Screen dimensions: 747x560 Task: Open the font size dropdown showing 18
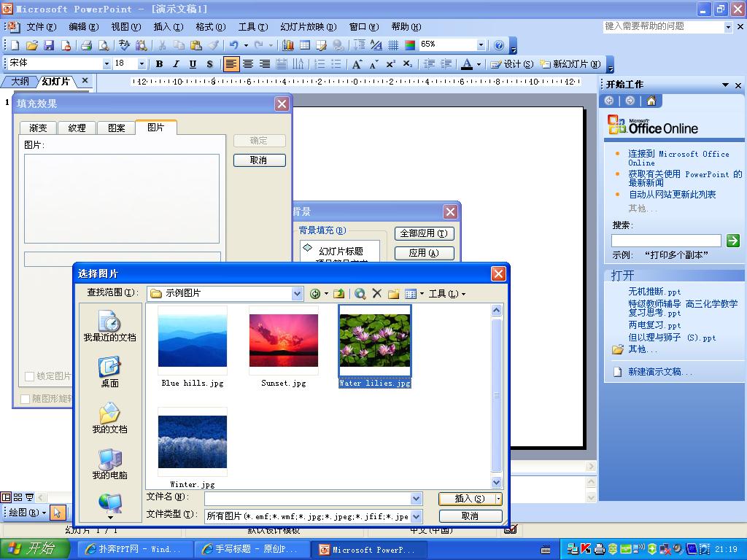click(x=142, y=64)
